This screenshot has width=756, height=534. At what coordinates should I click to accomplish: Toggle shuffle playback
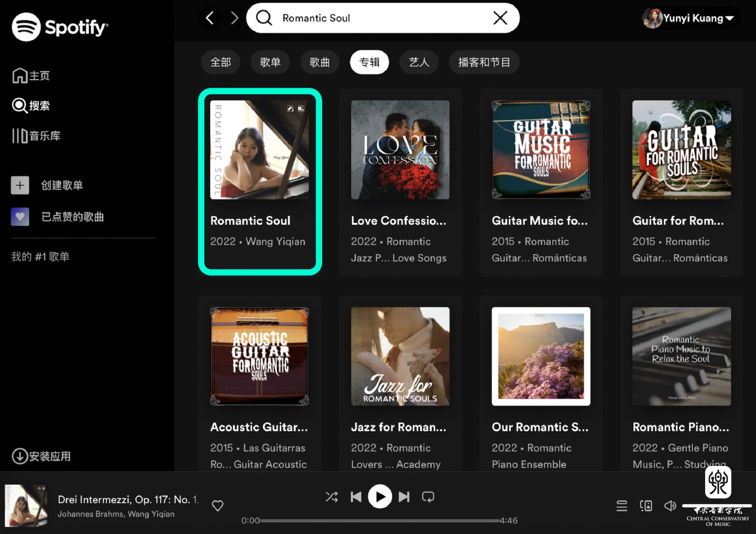click(332, 497)
